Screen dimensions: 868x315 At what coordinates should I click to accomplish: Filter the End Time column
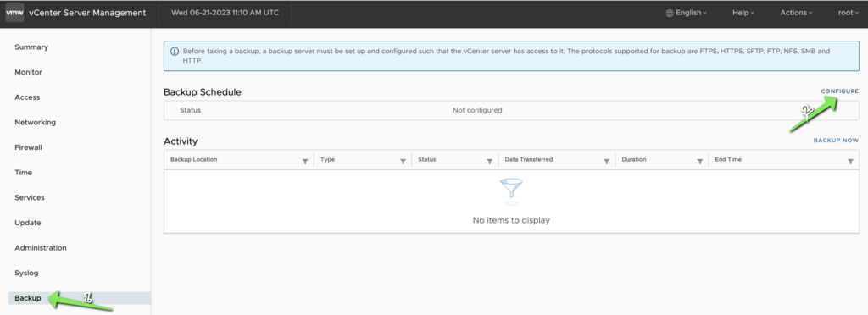tap(850, 161)
